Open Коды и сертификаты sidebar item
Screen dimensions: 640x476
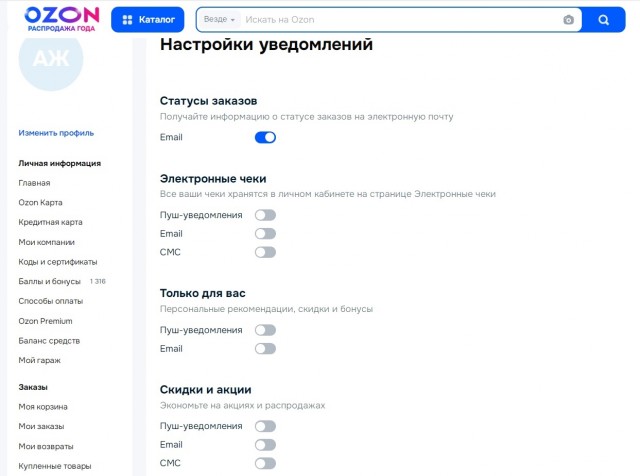(x=58, y=262)
